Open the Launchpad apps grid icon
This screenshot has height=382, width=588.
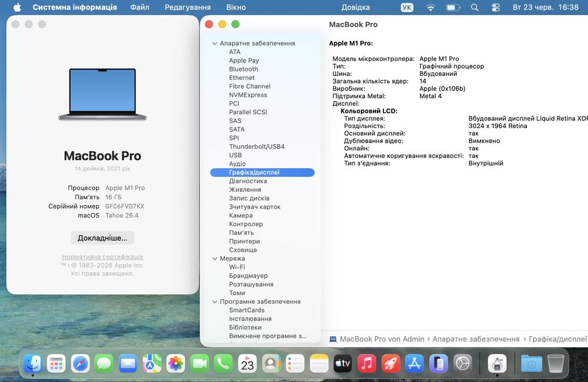pos(56,363)
